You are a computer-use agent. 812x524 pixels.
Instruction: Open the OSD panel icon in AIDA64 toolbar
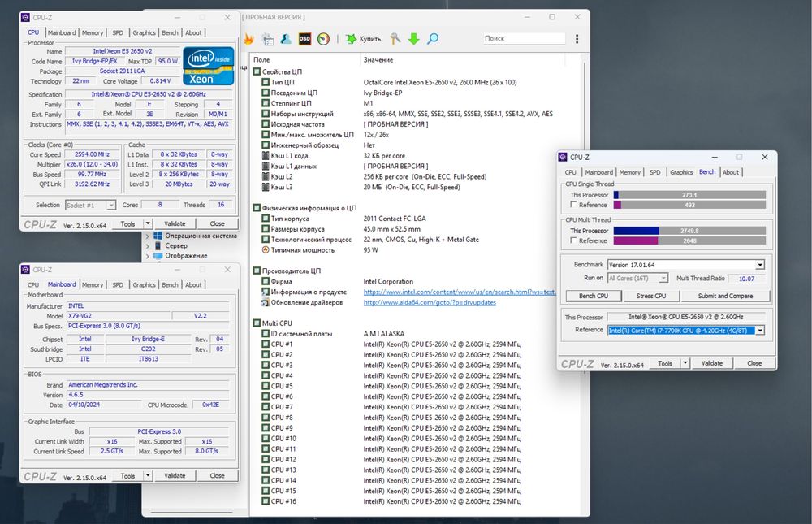[x=304, y=39]
